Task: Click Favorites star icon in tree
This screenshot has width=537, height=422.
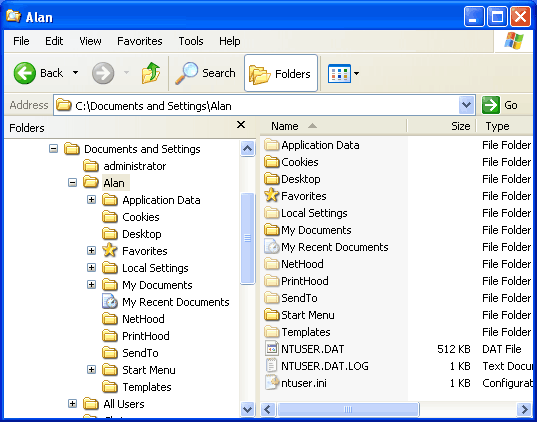Action: pos(110,250)
